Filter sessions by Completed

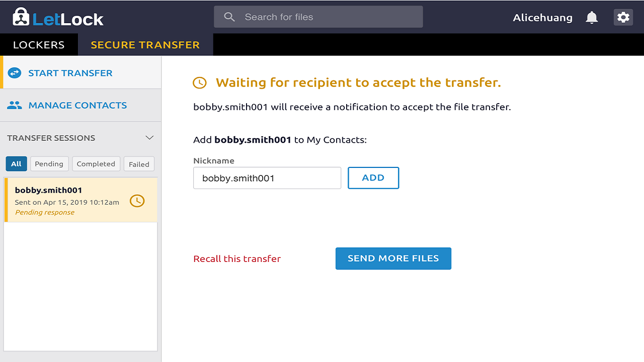[x=96, y=164]
